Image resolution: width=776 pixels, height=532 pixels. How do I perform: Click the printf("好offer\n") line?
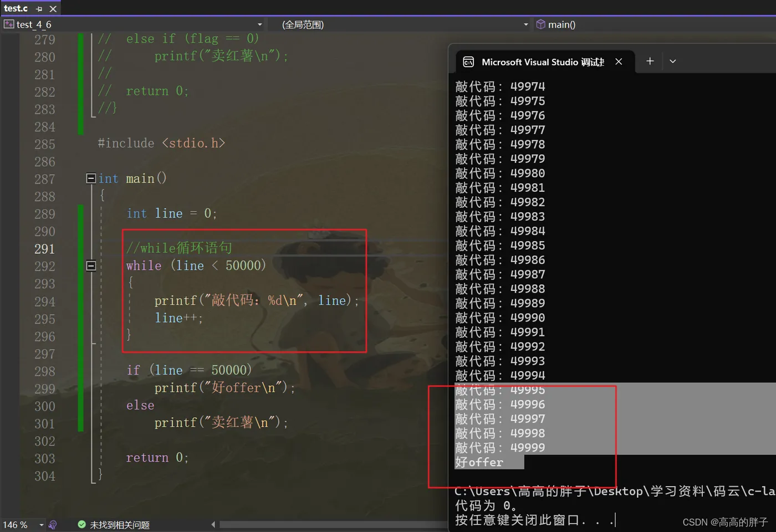(x=225, y=387)
